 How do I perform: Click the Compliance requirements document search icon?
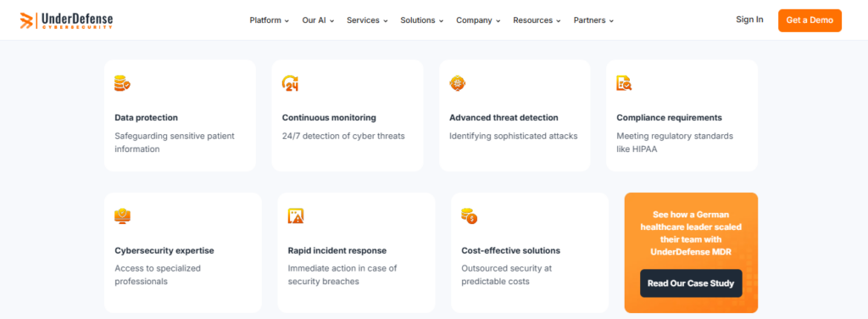625,84
